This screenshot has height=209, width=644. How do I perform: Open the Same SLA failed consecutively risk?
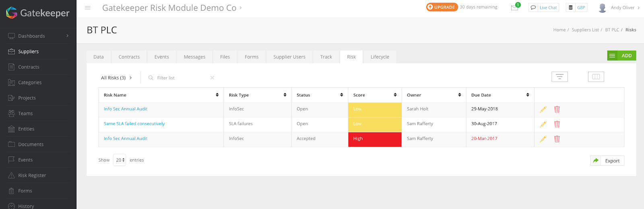(x=134, y=124)
